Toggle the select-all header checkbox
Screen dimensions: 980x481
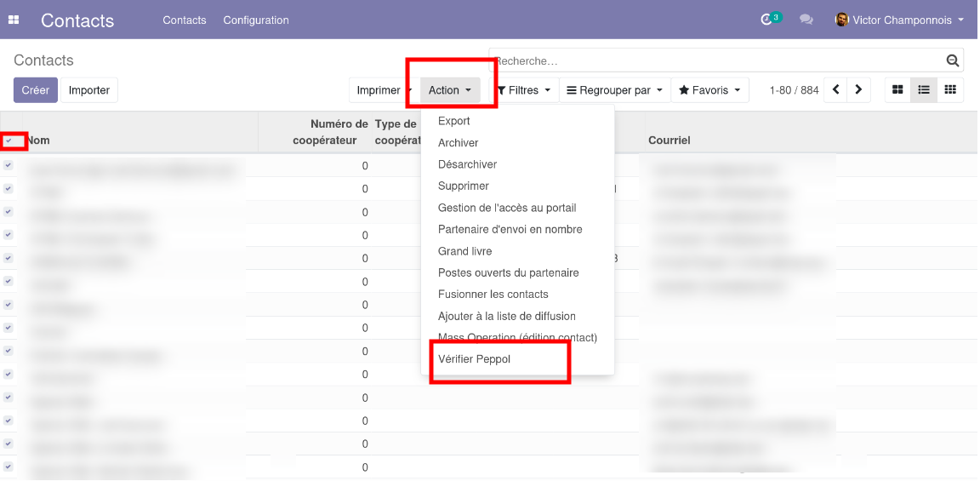point(9,140)
